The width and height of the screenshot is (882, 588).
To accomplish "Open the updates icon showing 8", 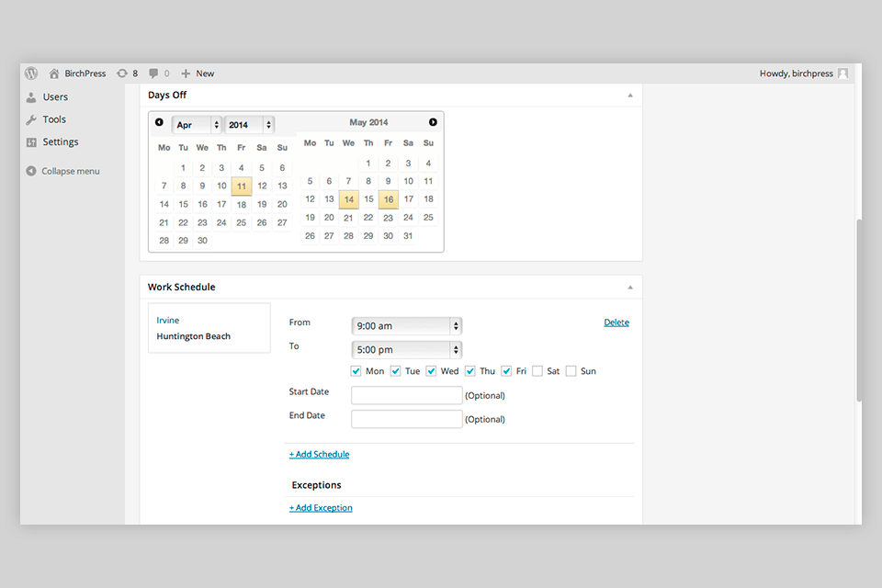I will point(122,73).
